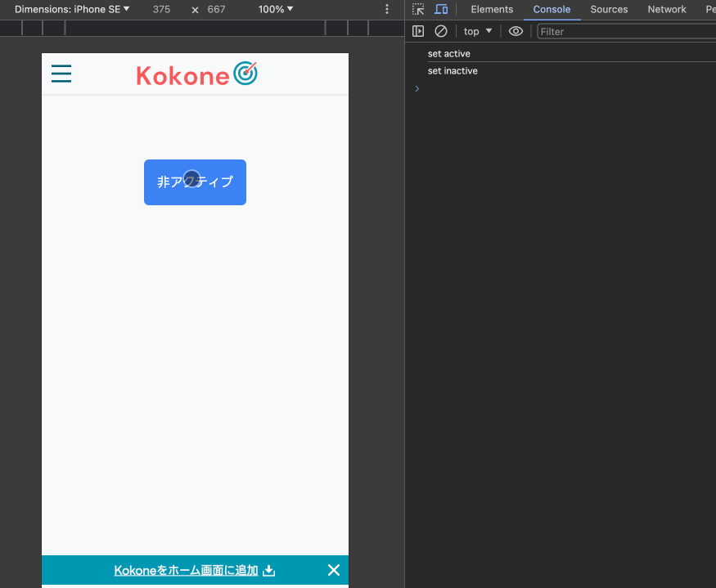Open the Sources panel
This screenshot has height=588, width=716.
pos(609,9)
